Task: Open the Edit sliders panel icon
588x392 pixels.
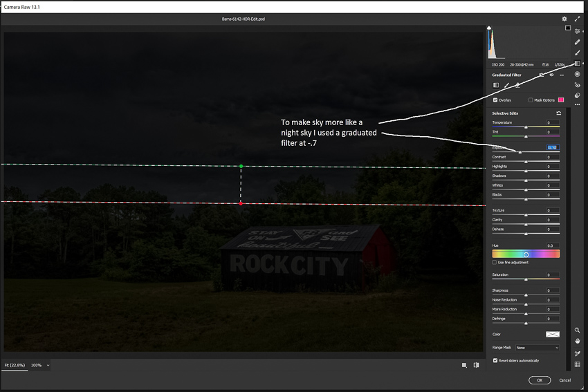Action: pyautogui.click(x=578, y=31)
